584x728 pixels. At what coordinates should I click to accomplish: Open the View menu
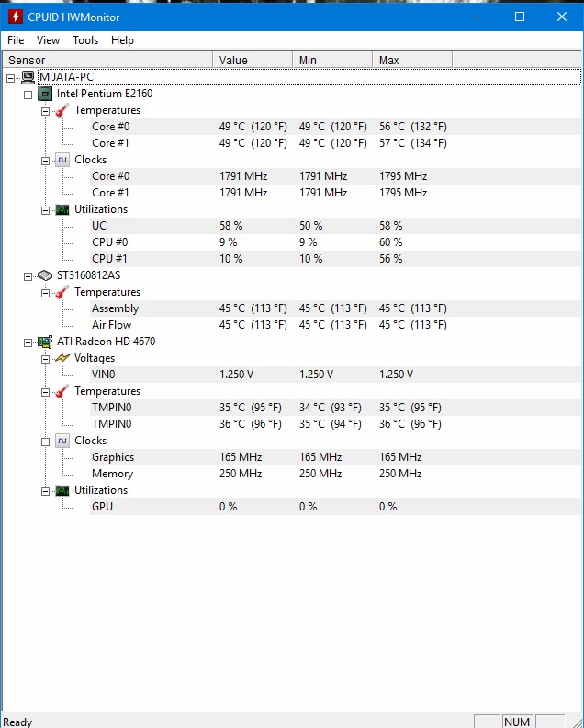48,40
